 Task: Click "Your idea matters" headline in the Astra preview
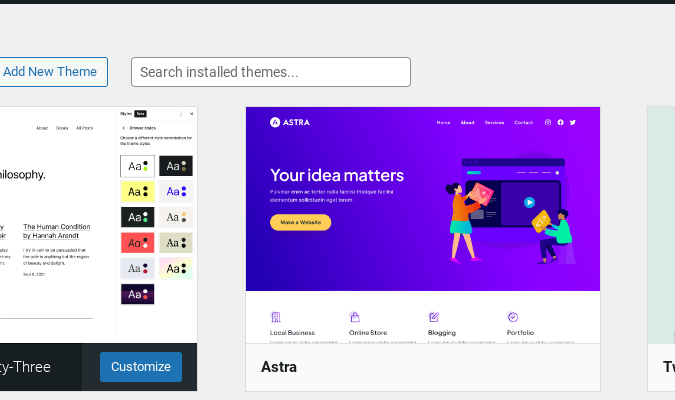pos(337,175)
